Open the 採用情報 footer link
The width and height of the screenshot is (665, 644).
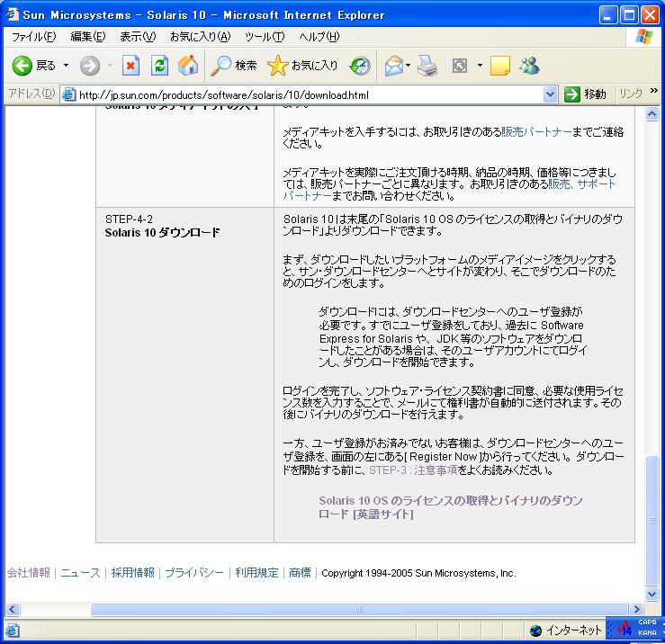[133, 573]
